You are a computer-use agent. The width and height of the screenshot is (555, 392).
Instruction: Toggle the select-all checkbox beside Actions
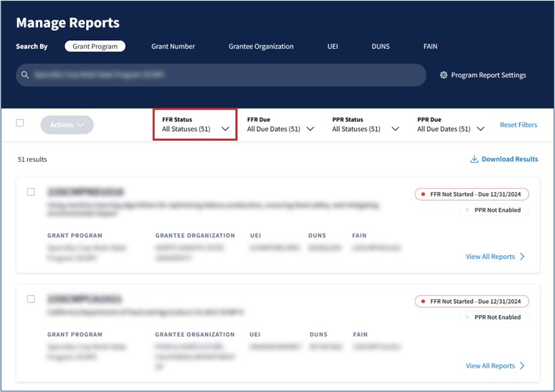coord(20,123)
